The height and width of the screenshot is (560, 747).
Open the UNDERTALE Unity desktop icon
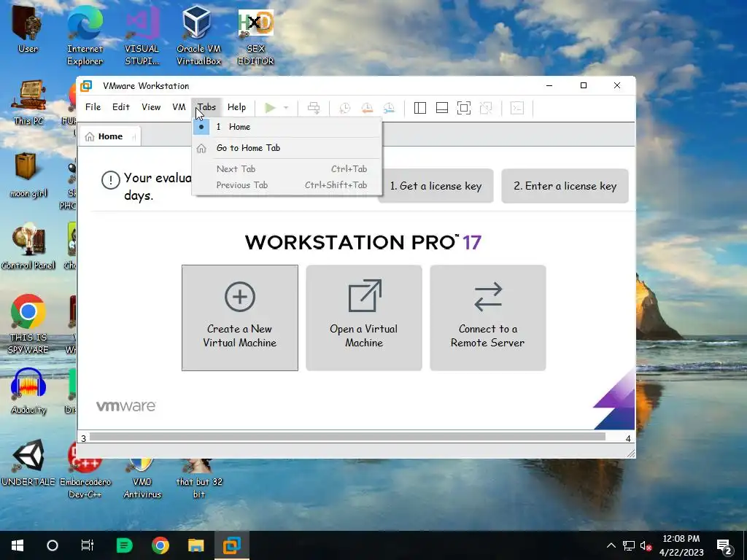(28, 463)
